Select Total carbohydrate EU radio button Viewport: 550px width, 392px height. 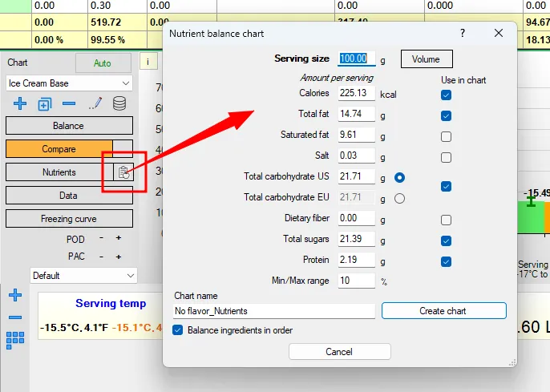[x=399, y=199]
